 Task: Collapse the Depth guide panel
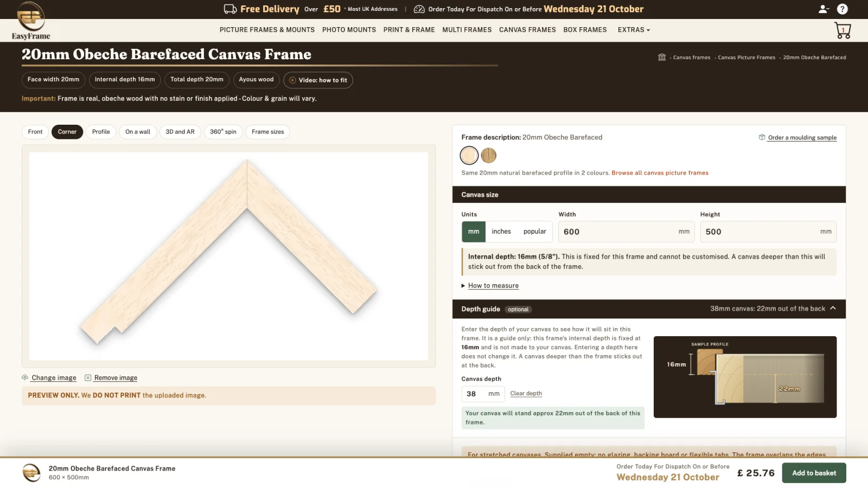click(x=833, y=309)
